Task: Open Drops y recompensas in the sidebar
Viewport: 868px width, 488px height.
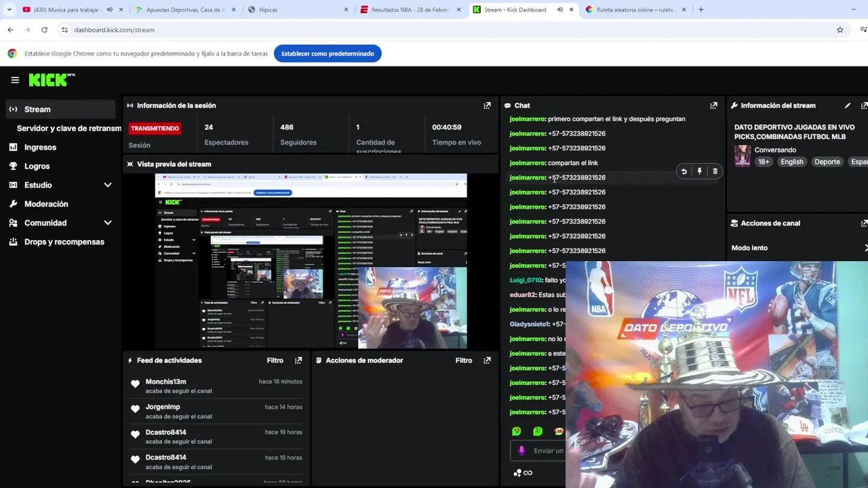Action: [64, 242]
